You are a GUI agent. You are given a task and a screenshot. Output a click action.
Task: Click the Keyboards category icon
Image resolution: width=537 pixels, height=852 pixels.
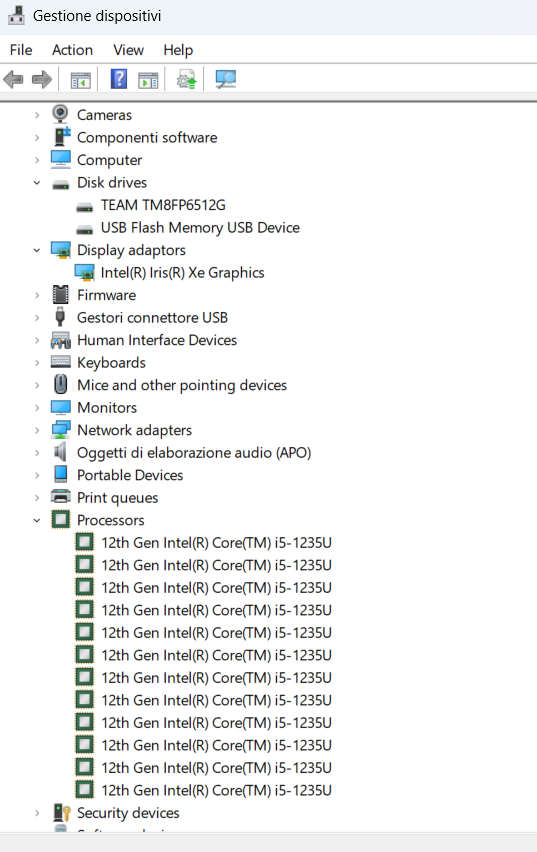[60, 361]
